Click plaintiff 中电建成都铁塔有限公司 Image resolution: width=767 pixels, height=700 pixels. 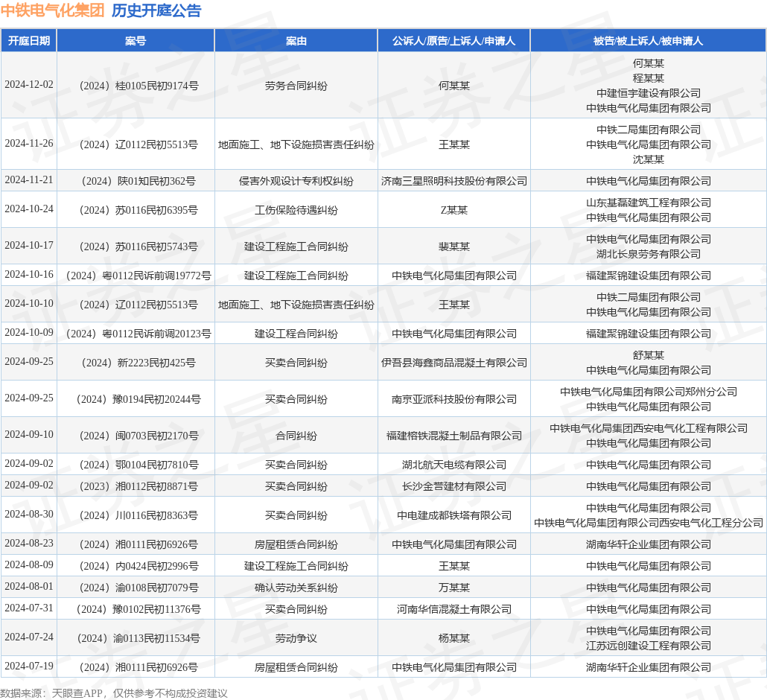pyautogui.click(x=454, y=515)
